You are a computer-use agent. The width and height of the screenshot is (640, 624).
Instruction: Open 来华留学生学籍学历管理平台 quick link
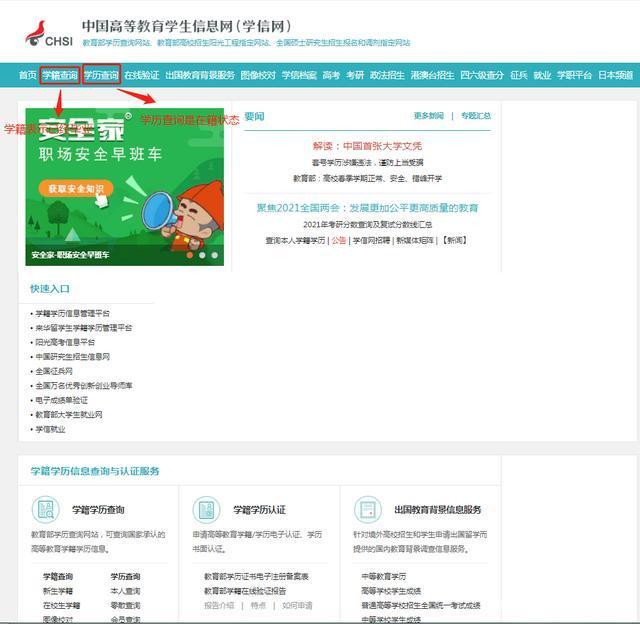tap(84, 328)
